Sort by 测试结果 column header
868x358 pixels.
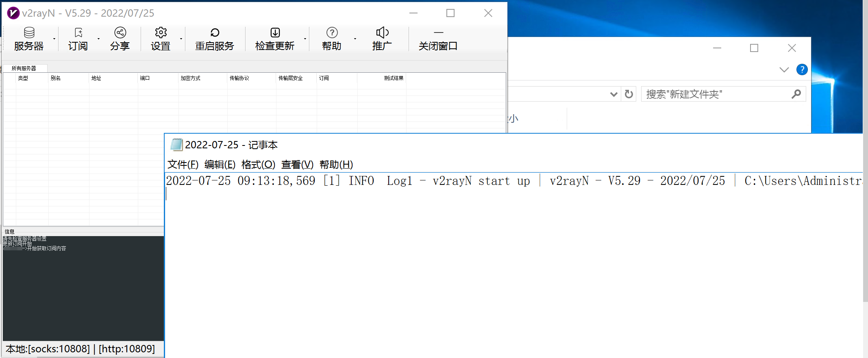click(x=382, y=78)
